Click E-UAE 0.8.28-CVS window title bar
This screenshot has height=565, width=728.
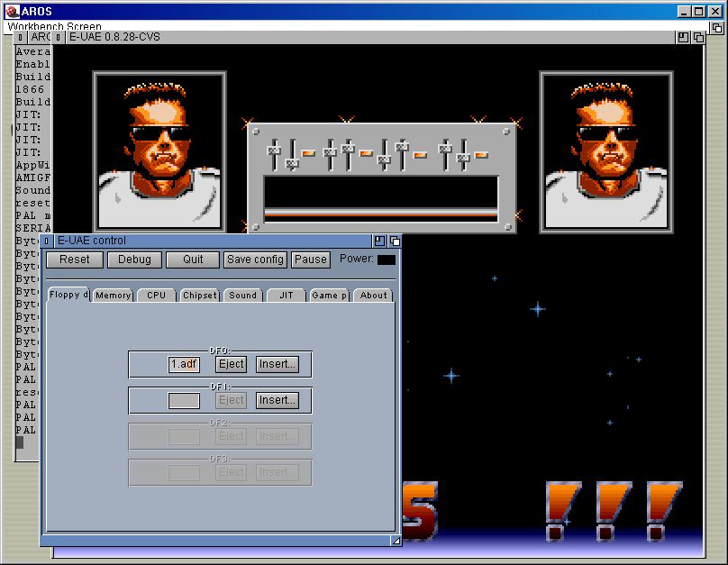pos(370,37)
